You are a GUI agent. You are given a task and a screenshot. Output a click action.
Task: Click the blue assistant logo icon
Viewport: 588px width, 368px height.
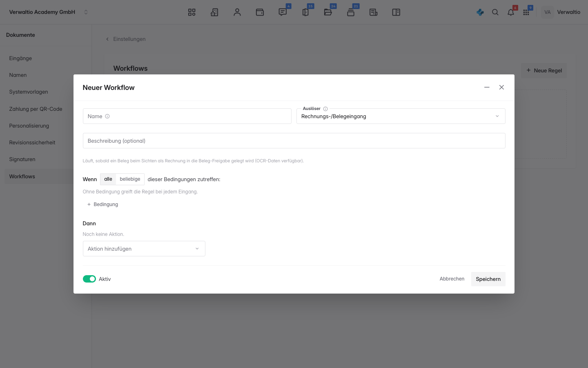coord(480,12)
